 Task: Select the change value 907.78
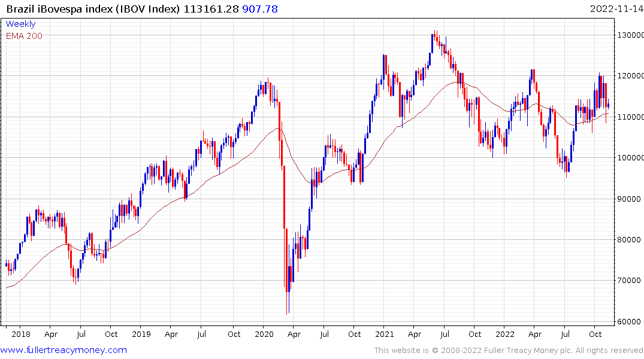click(x=260, y=8)
